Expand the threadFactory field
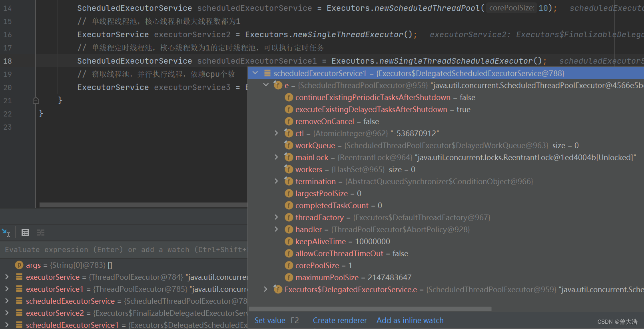The image size is (644, 329). tap(276, 217)
